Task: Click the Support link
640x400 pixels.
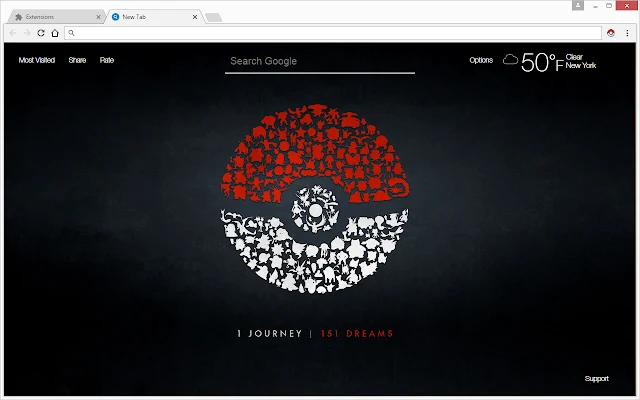Action: tap(596, 378)
